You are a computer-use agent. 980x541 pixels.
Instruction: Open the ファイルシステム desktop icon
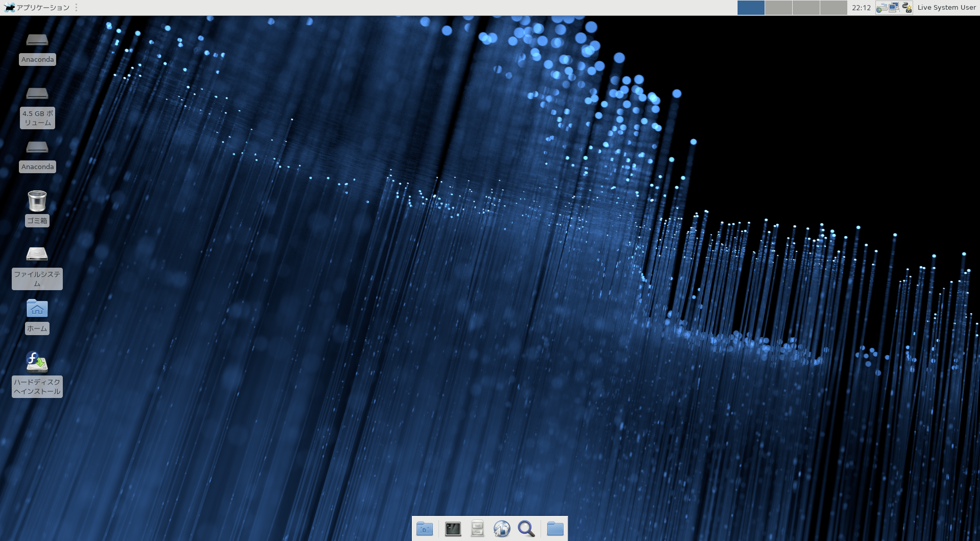[x=37, y=255]
